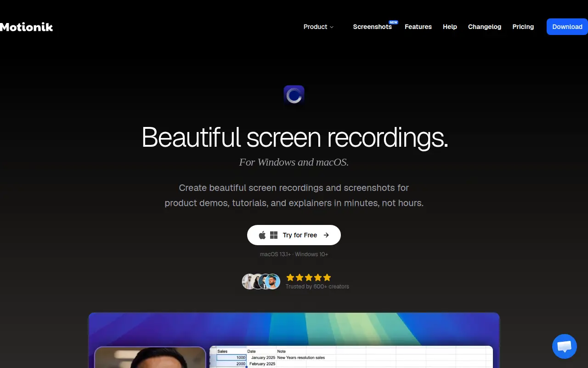This screenshot has width=588, height=368.
Task: Click the demo video preview
Action: [x=294, y=340]
